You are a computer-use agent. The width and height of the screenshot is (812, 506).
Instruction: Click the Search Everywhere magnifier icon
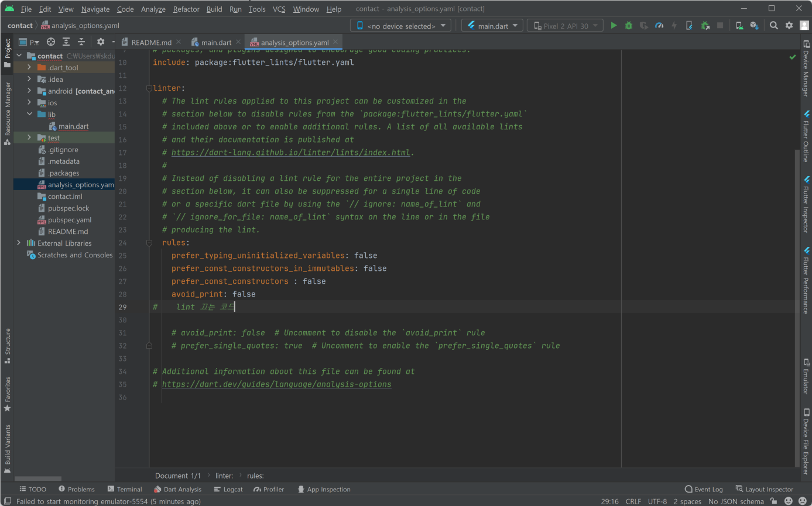(x=774, y=26)
